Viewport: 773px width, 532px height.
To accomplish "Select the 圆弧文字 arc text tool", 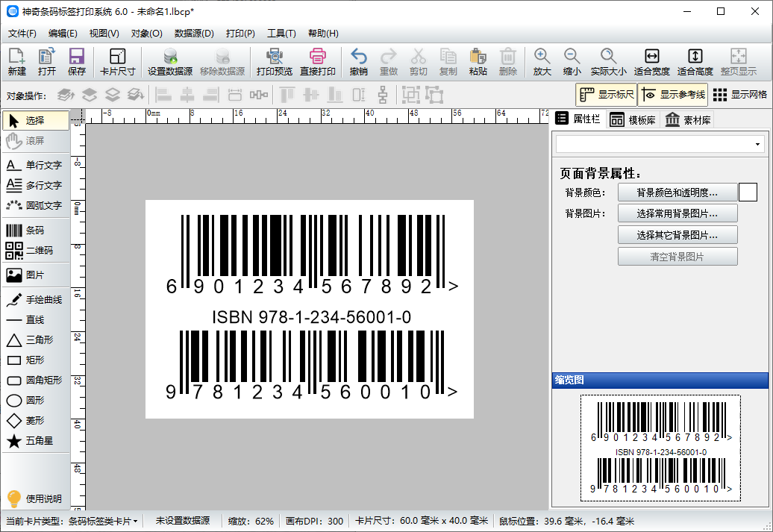I will 34,205.
